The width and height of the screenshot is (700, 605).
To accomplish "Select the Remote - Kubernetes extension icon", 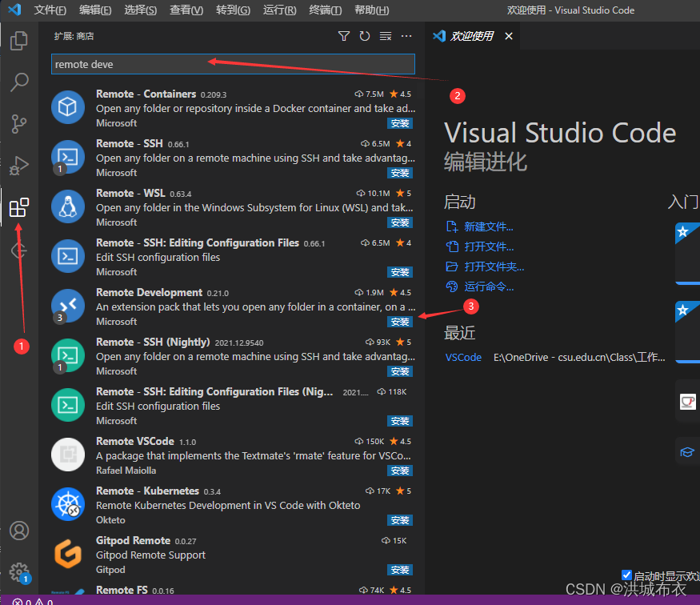I will (x=68, y=504).
